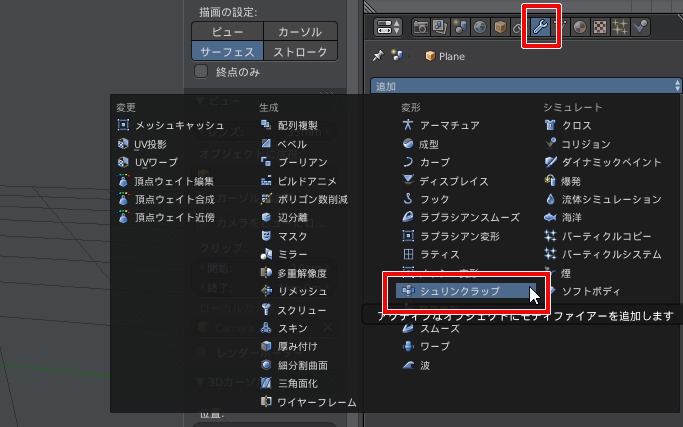This screenshot has width=683, height=427.
Task: Open the Constraints properties tab (chain icon)
Action: click(x=517, y=27)
